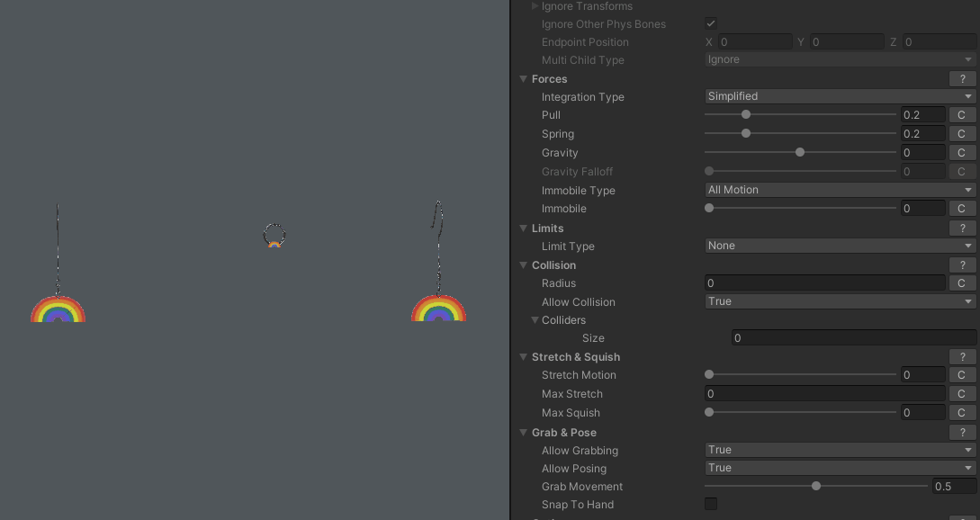Click the curve button for Immobile
Image resolution: width=980 pixels, height=520 pixels.
(961, 209)
